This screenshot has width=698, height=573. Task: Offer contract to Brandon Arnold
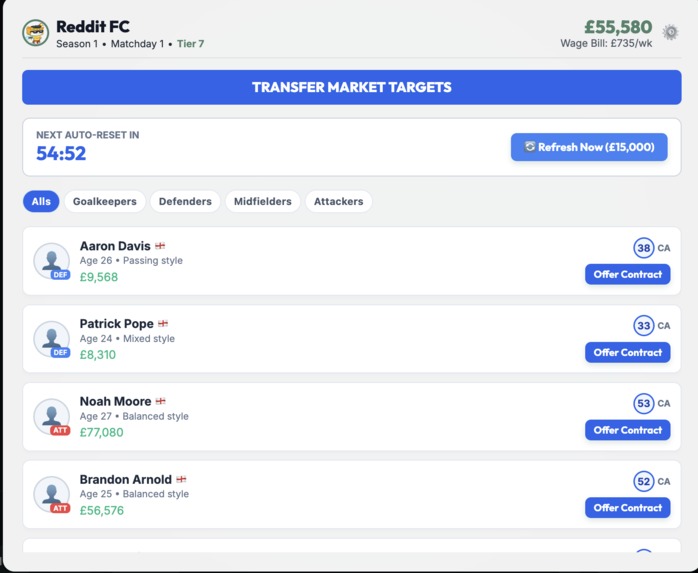pyautogui.click(x=628, y=508)
